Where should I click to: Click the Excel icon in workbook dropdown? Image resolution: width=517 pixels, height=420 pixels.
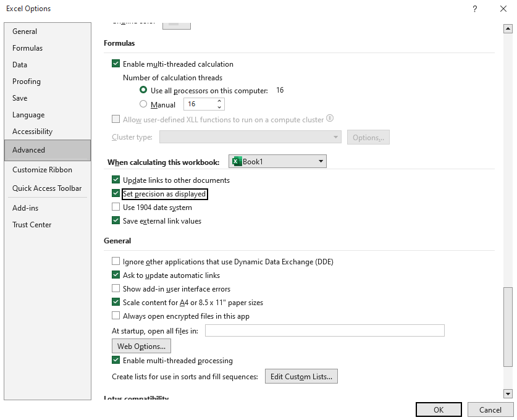click(236, 162)
